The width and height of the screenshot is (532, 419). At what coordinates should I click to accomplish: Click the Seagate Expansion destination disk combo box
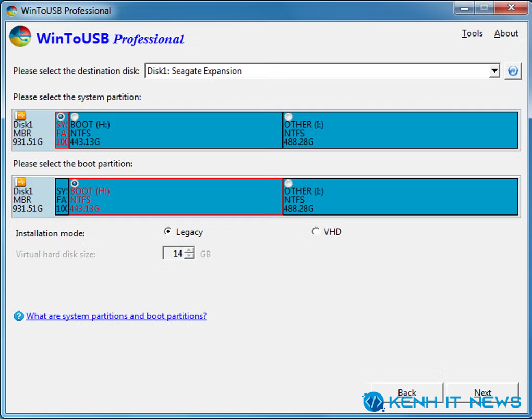tap(322, 71)
